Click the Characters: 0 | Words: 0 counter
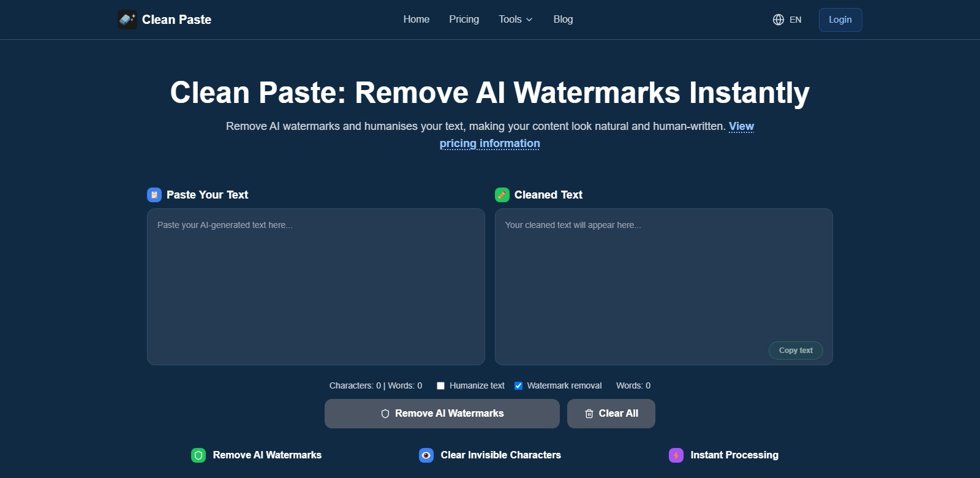This screenshot has height=478, width=980. click(375, 385)
